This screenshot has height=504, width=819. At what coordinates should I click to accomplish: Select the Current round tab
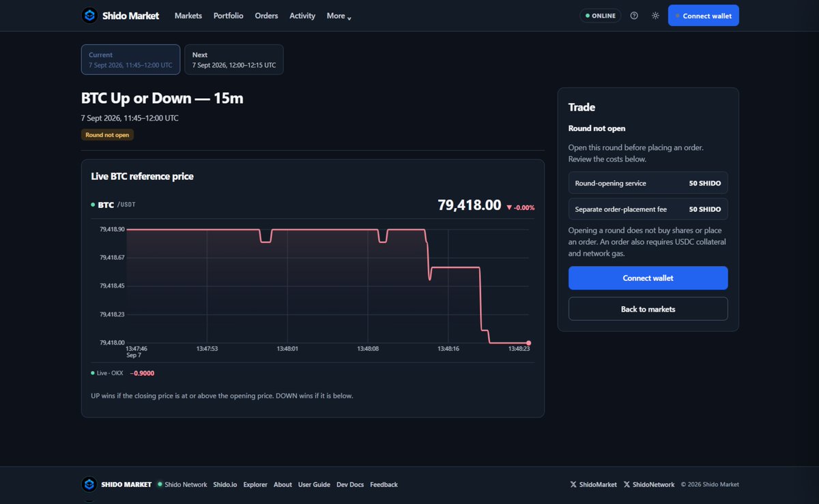click(x=130, y=59)
